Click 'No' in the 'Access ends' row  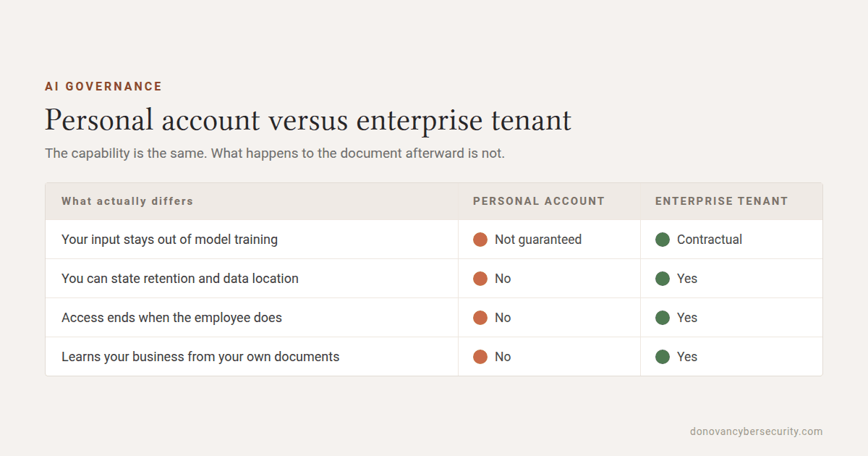point(503,318)
